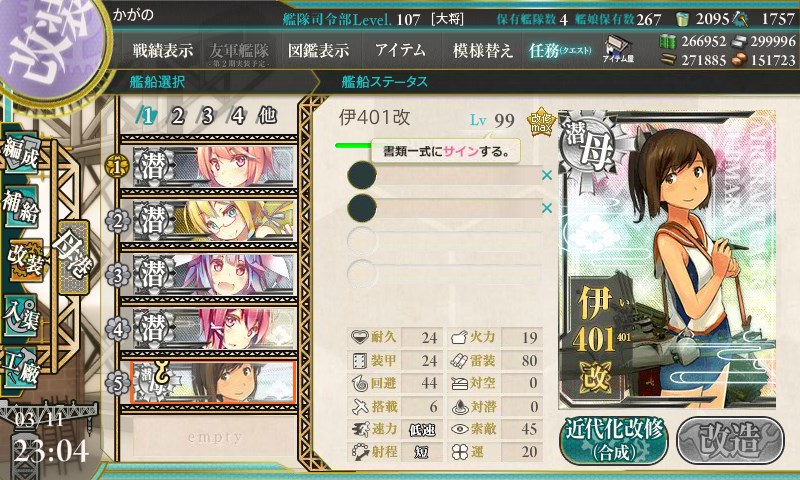800x480 pixels.
Task: Select the third empty equipment slot
Action: coord(444,240)
